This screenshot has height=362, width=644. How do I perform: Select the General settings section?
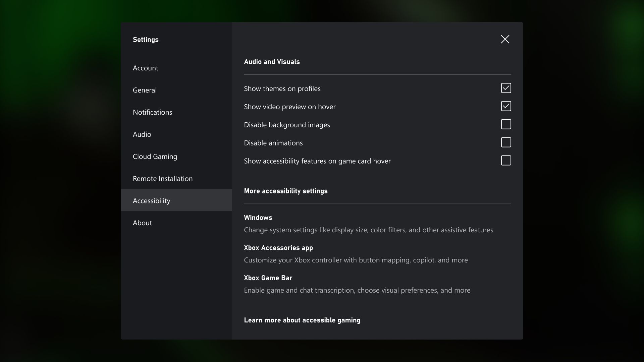144,90
